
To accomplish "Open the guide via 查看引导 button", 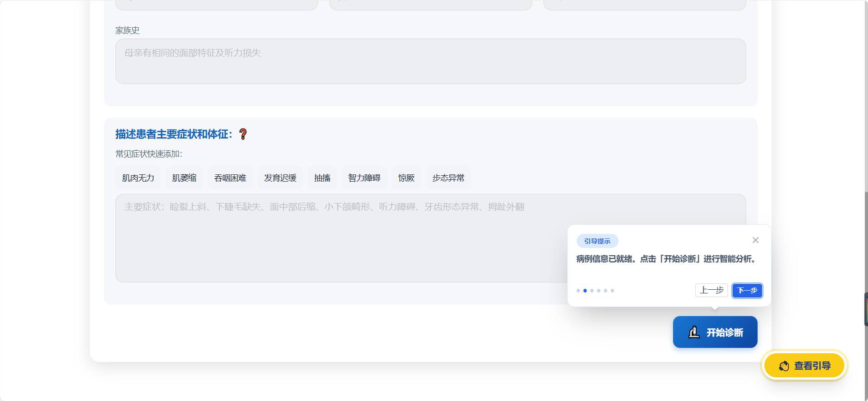I will click(x=804, y=366).
